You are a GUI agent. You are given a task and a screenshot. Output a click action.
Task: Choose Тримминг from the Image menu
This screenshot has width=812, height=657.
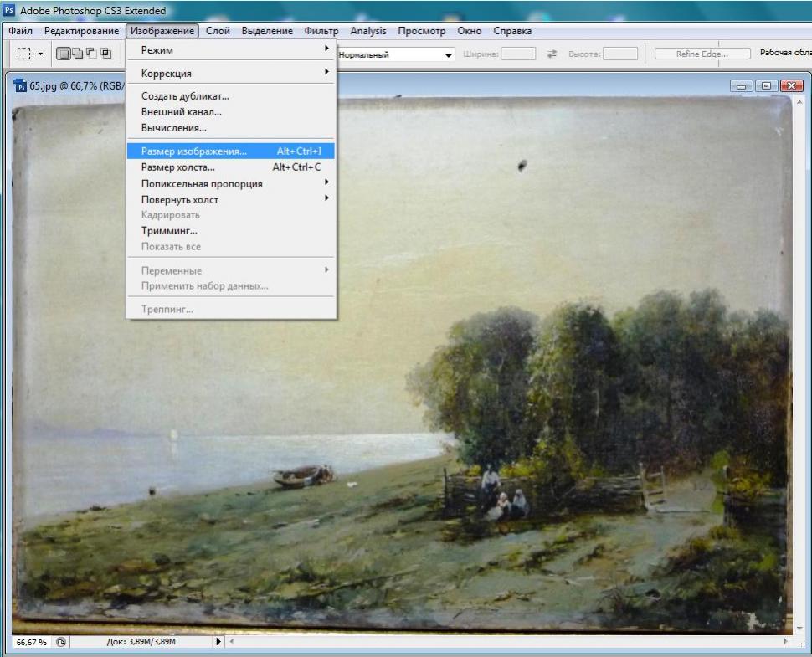pyautogui.click(x=231, y=231)
